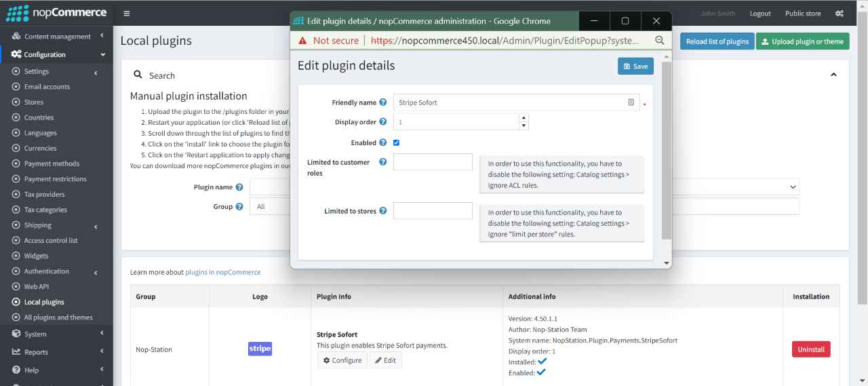Screen dimensions: 868x386
Task: Click the Friendly name input field
Action: click(517, 102)
